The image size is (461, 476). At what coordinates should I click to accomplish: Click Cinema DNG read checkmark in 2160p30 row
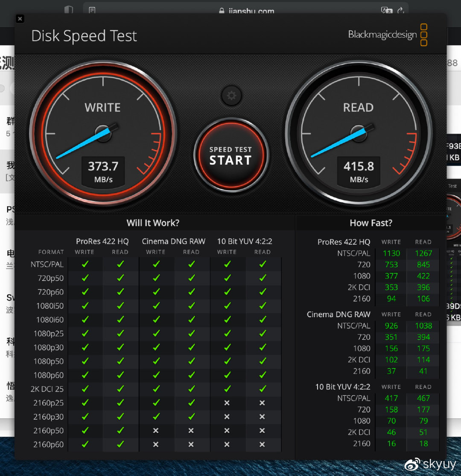coord(191,417)
